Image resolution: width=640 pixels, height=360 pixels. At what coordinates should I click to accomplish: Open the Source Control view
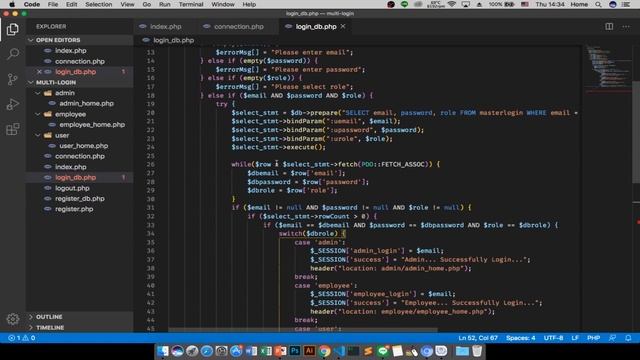click(13, 79)
